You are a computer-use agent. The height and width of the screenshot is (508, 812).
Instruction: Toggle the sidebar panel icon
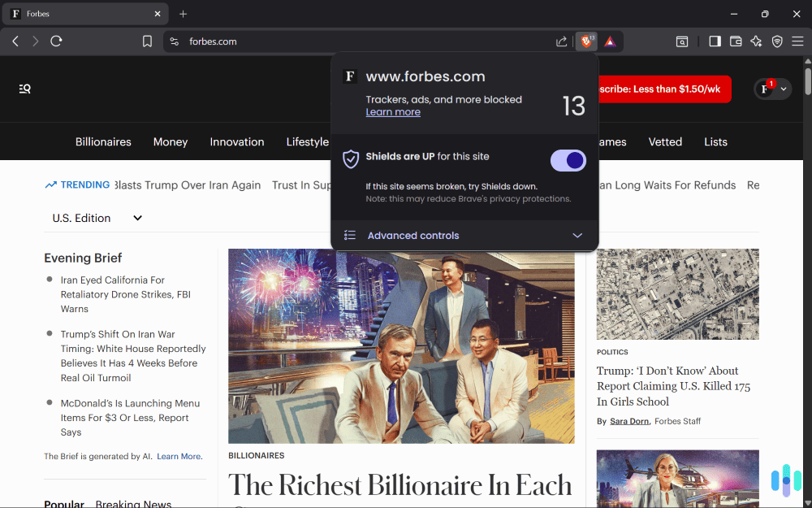coord(715,41)
